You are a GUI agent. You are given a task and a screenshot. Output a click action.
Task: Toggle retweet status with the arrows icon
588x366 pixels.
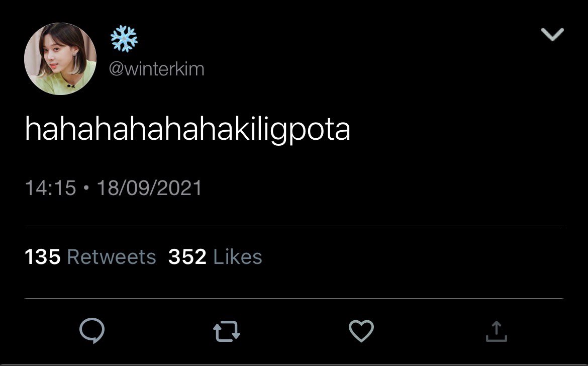coord(227,331)
